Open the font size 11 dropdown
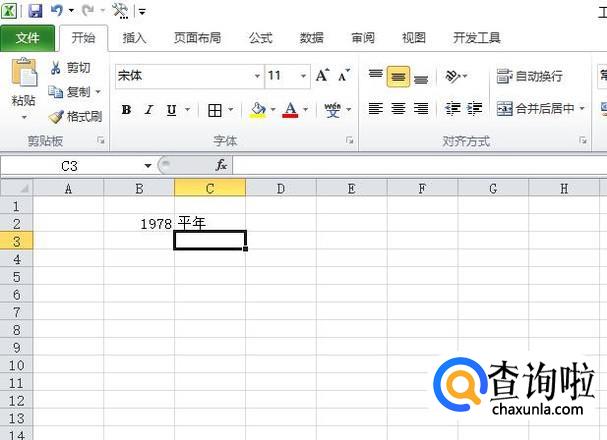This screenshot has width=607, height=440. coord(304,75)
